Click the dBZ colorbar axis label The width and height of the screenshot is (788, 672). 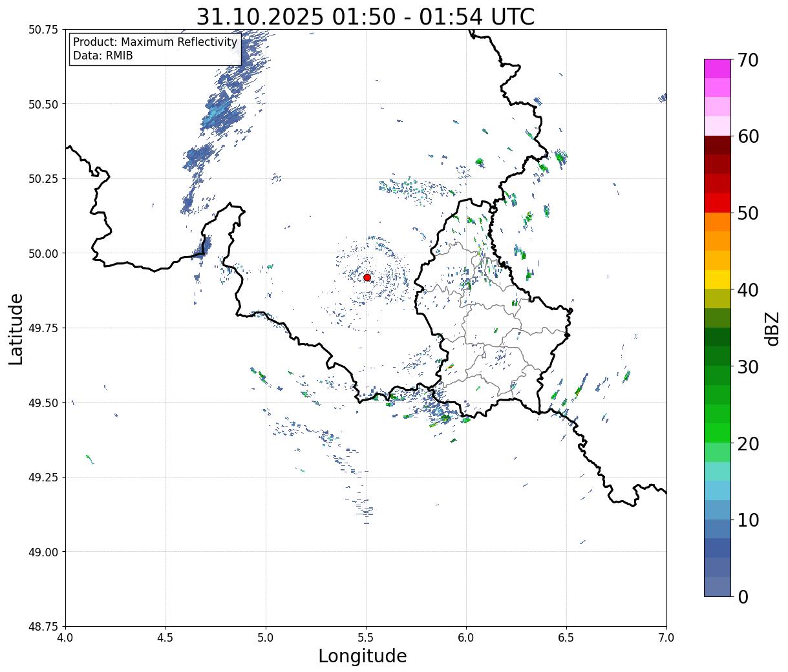[x=772, y=328]
